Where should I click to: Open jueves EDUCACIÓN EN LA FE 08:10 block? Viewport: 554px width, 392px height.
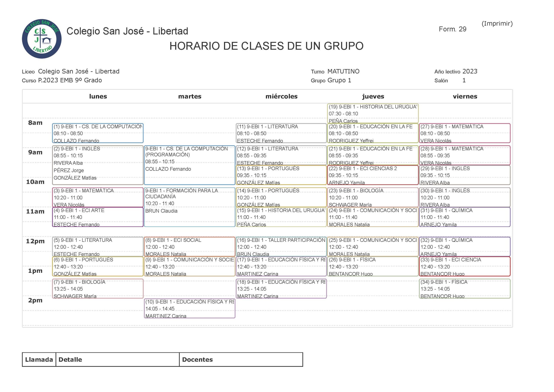coord(373,133)
